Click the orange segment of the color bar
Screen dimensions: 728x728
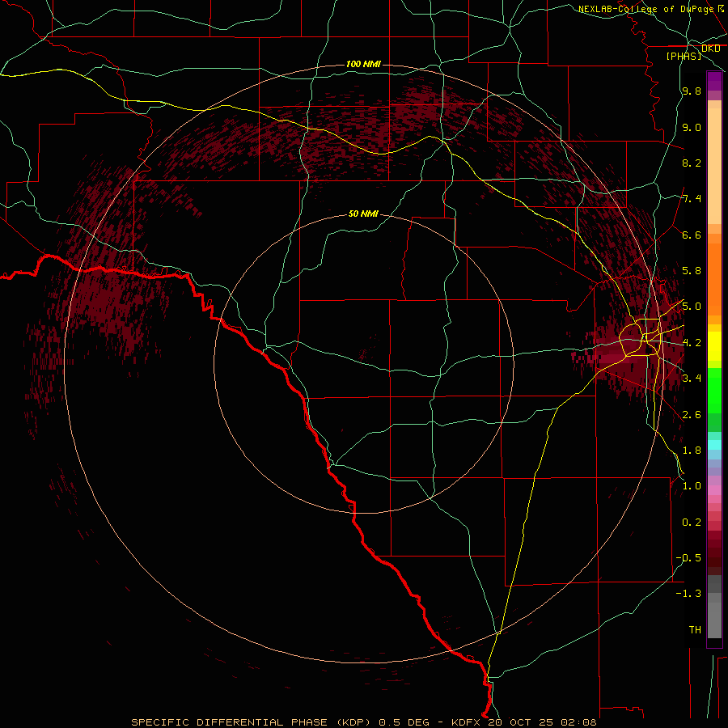714,278
